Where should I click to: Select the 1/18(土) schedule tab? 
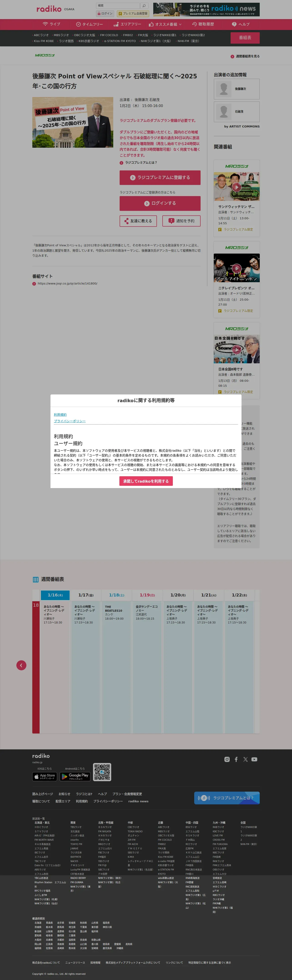(x=116, y=595)
